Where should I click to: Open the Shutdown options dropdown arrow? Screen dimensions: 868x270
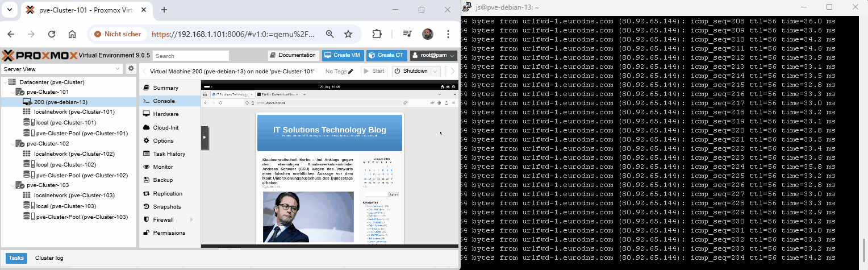[435, 72]
